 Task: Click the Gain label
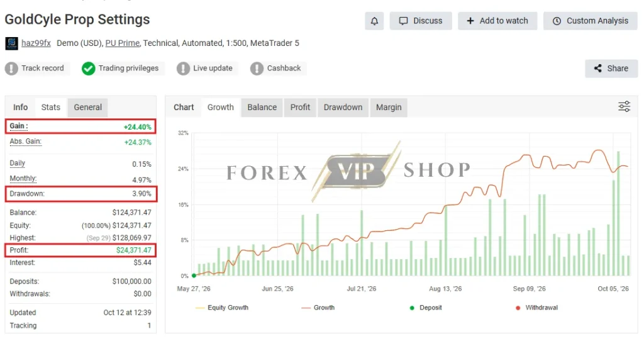click(19, 126)
